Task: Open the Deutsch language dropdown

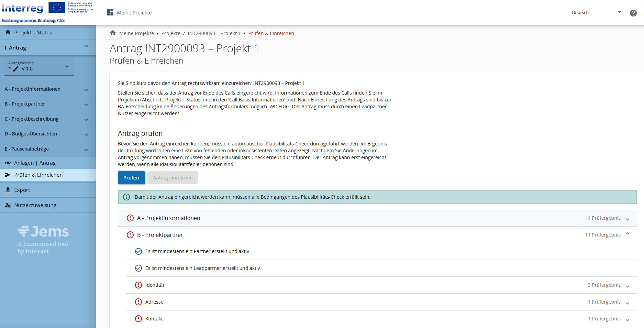Action: (596, 13)
